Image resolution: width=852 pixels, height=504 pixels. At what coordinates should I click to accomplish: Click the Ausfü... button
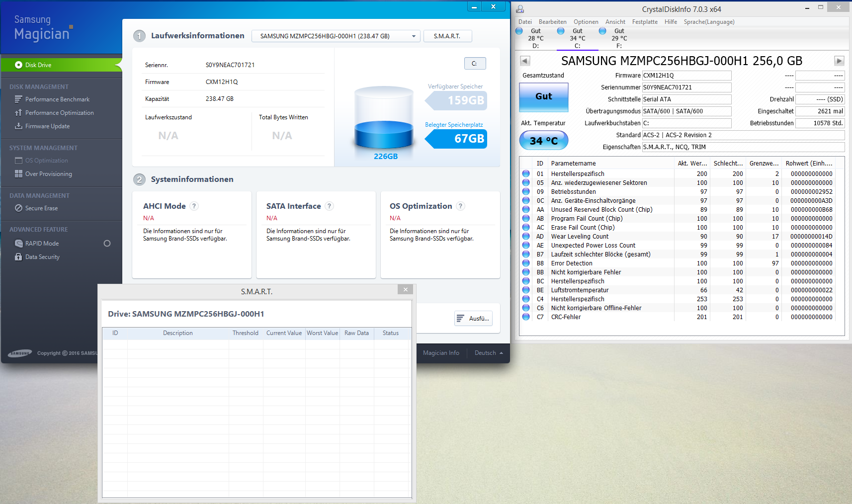473,319
